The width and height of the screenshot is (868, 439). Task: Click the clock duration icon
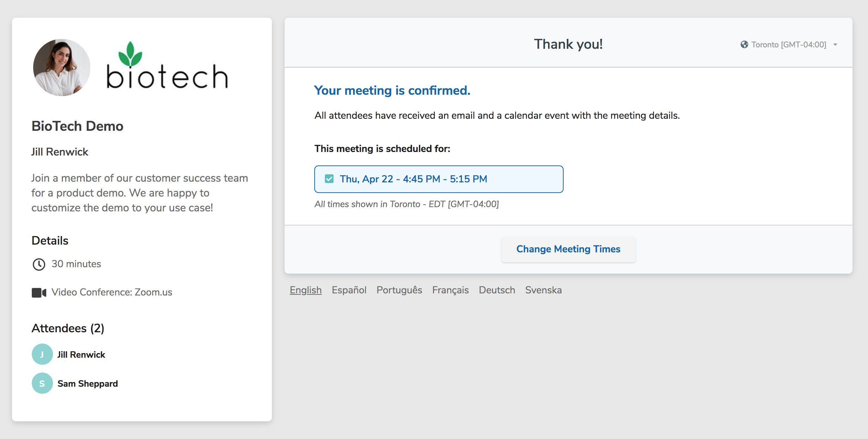tap(39, 264)
